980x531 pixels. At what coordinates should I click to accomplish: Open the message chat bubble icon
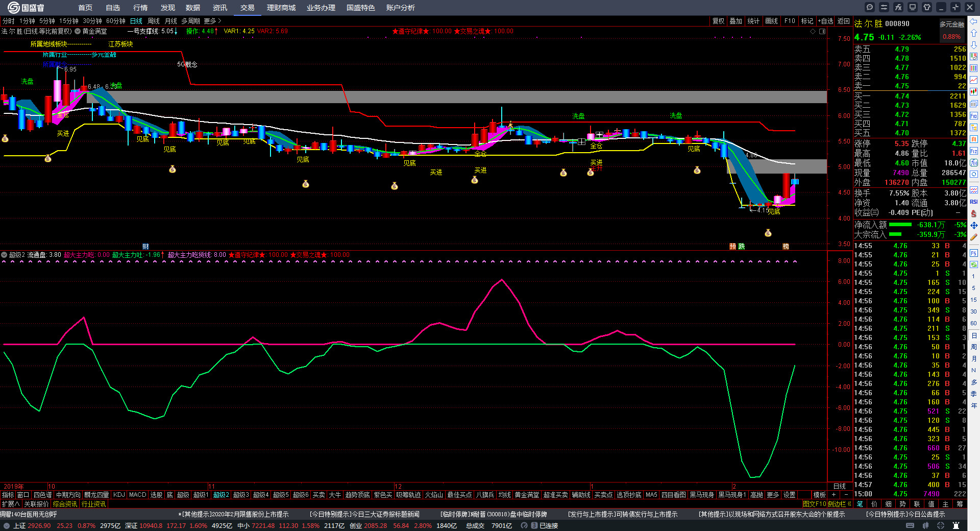coord(870,7)
